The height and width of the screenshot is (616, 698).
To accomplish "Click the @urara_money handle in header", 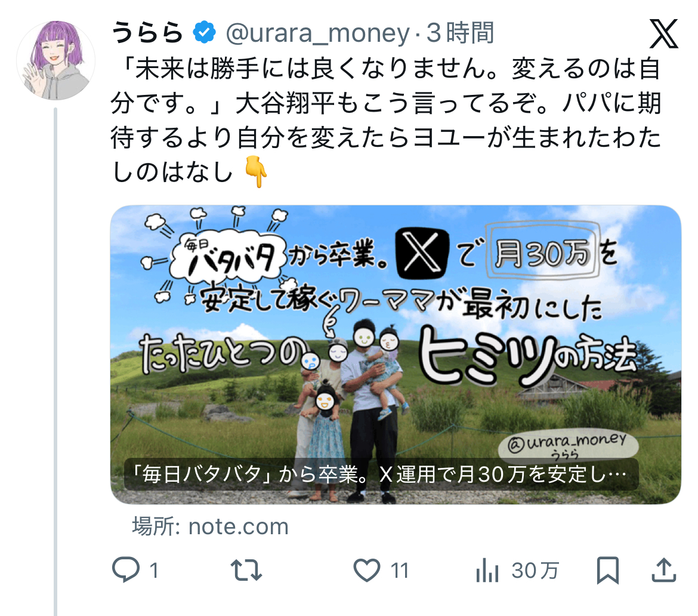I will (318, 33).
